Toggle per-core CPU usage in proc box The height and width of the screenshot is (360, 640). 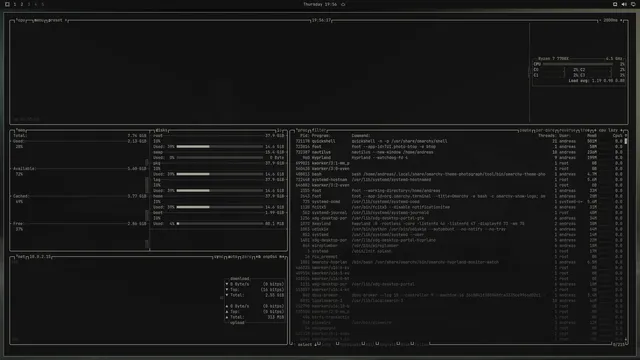[x=545, y=130]
